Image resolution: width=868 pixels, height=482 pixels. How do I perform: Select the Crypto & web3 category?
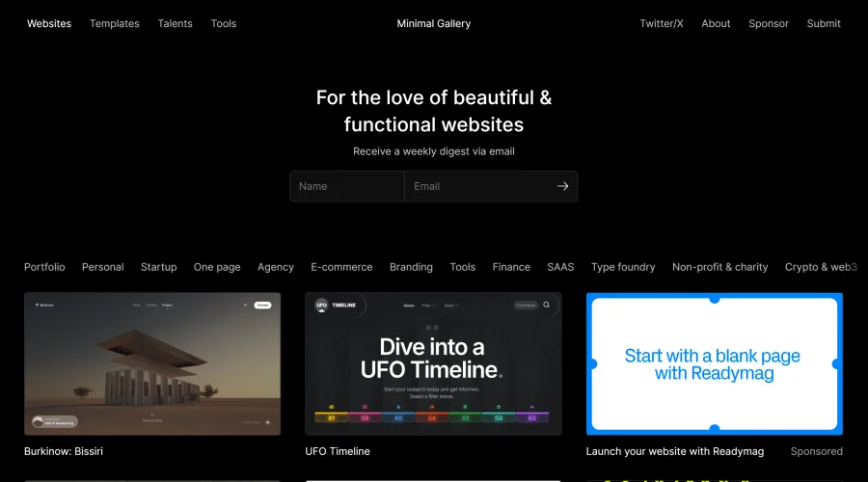click(x=821, y=267)
